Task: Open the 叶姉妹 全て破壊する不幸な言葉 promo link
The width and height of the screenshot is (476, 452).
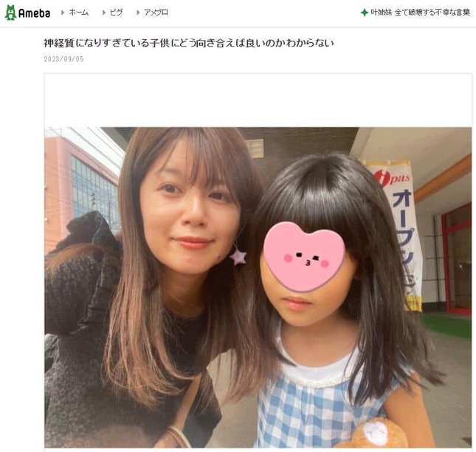Action: (x=420, y=13)
